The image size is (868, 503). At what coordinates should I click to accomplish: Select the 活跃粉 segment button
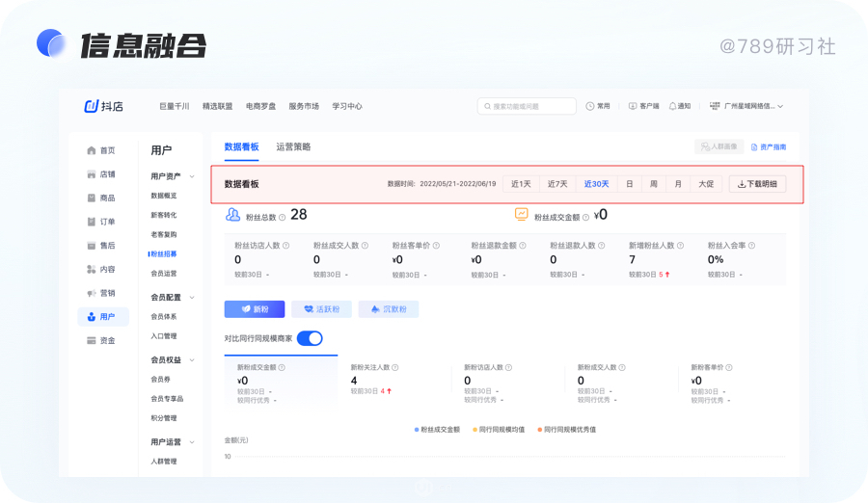tap(321, 309)
